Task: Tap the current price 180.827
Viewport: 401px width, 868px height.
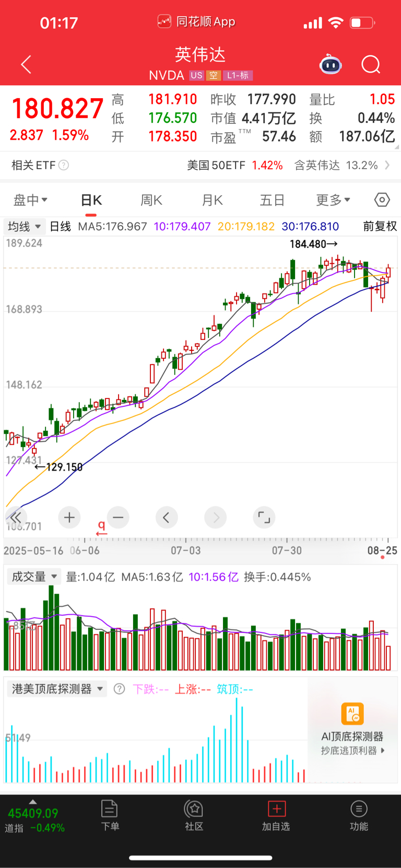Action: pyautogui.click(x=57, y=109)
